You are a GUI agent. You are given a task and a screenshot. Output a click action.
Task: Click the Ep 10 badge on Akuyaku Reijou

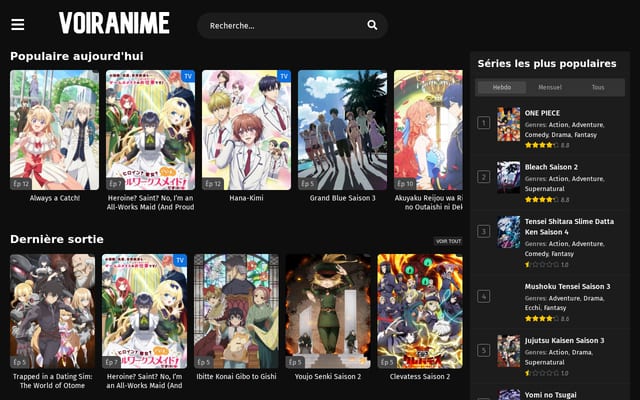(405, 184)
